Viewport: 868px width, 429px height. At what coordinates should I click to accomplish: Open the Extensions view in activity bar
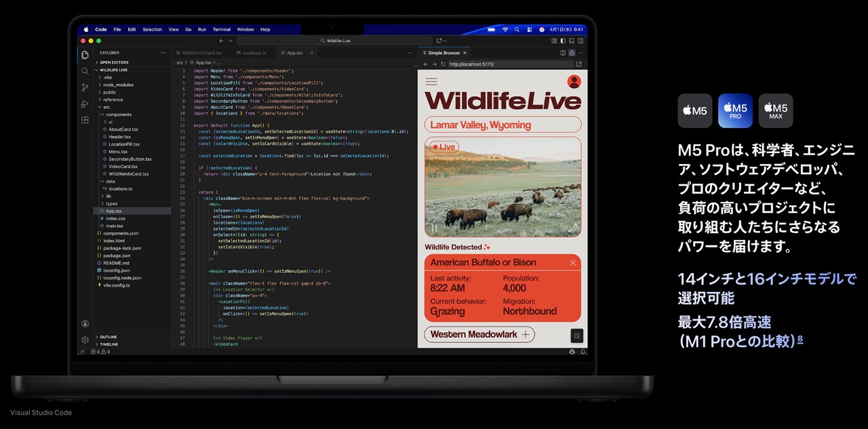point(85,120)
